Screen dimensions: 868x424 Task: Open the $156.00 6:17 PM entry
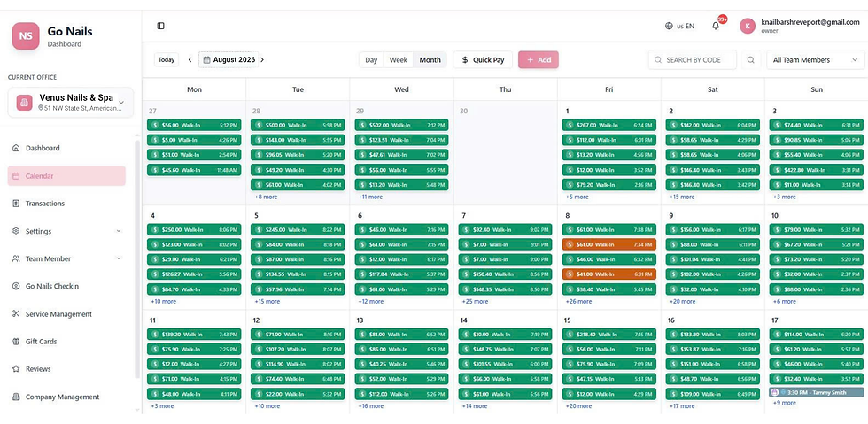pos(713,229)
